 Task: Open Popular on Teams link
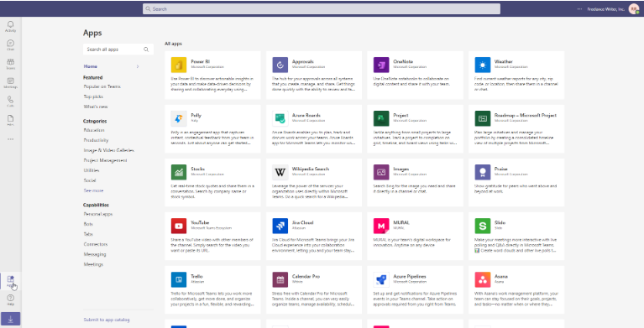(102, 86)
